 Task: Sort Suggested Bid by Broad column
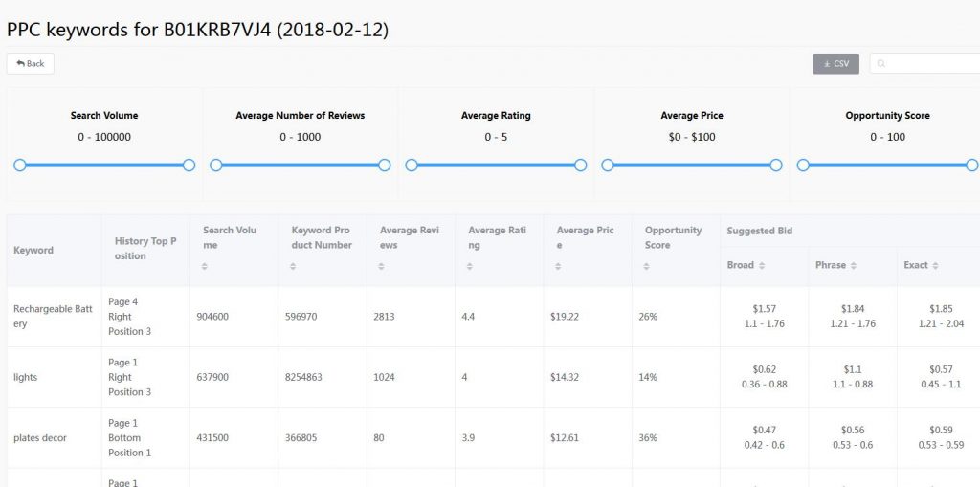[762, 265]
